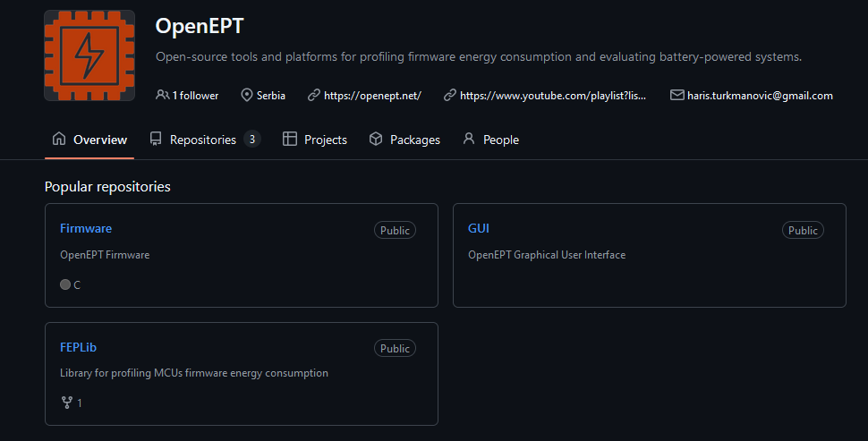Go to the Packages tab
Image resolution: width=868 pixels, height=441 pixels.
(404, 140)
